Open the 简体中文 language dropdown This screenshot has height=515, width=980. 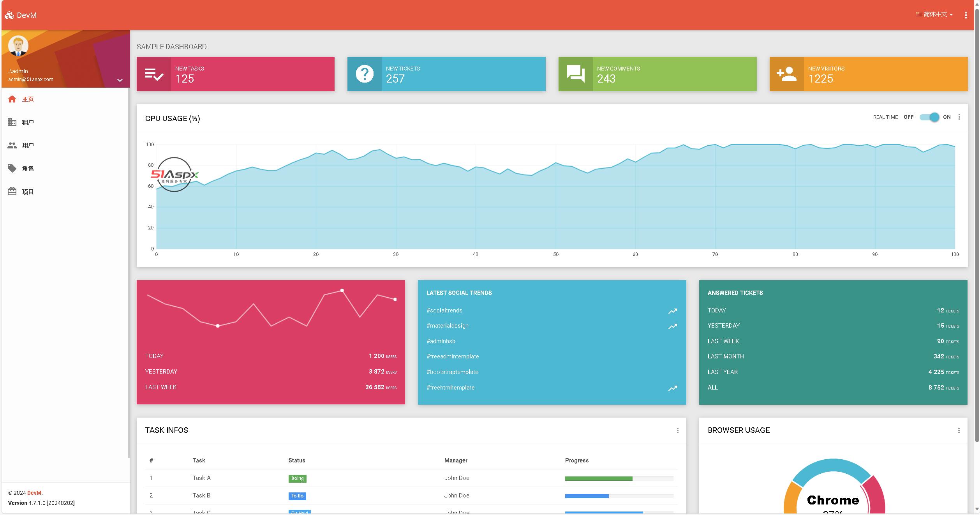(935, 14)
